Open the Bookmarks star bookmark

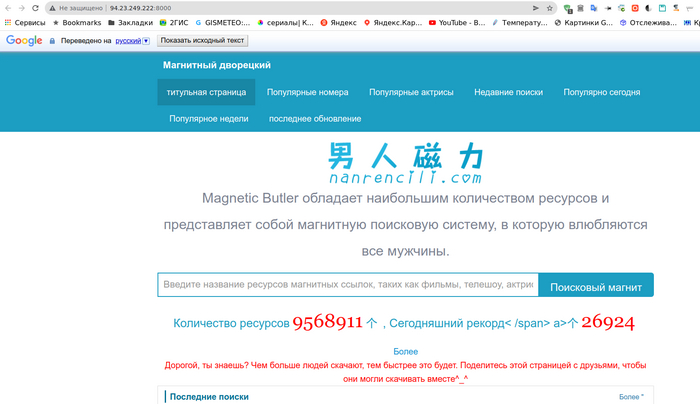click(x=77, y=22)
